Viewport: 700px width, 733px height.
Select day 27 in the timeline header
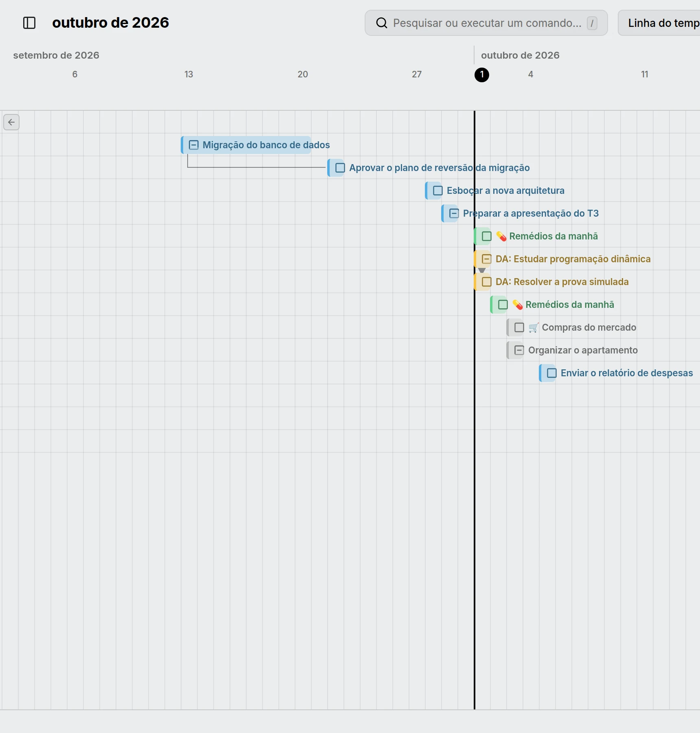tap(417, 75)
